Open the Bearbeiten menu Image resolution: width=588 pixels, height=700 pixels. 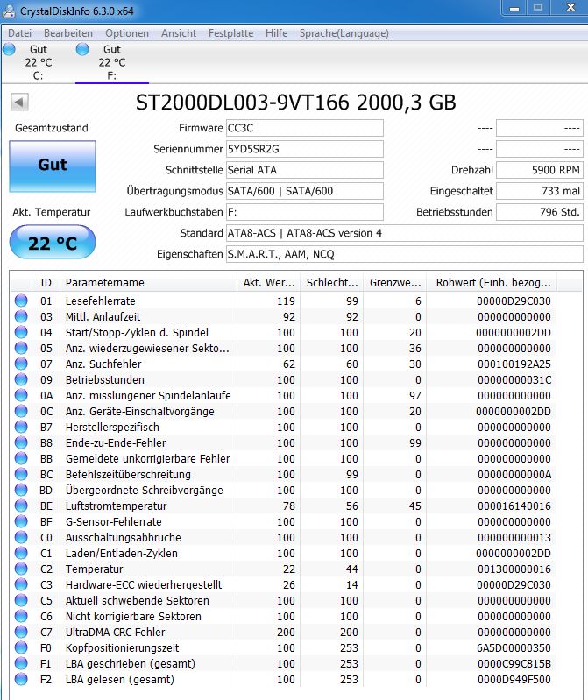coord(68,33)
